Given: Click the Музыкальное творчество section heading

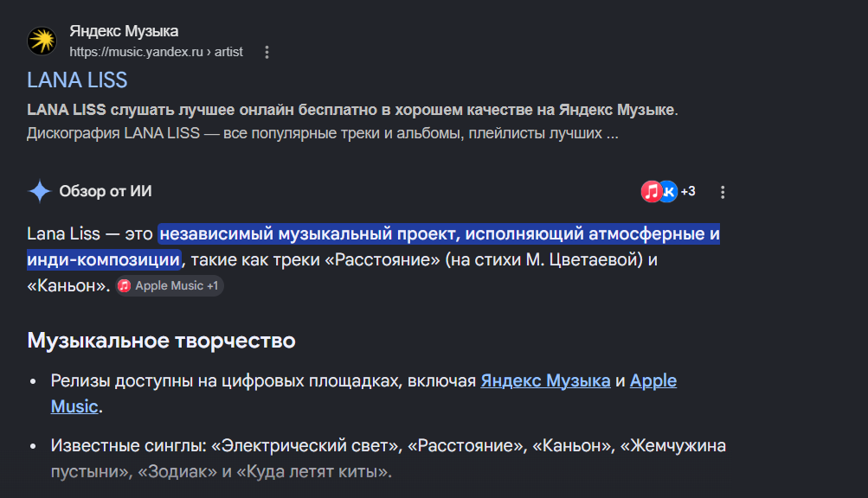Looking at the screenshot, I should [x=161, y=341].
